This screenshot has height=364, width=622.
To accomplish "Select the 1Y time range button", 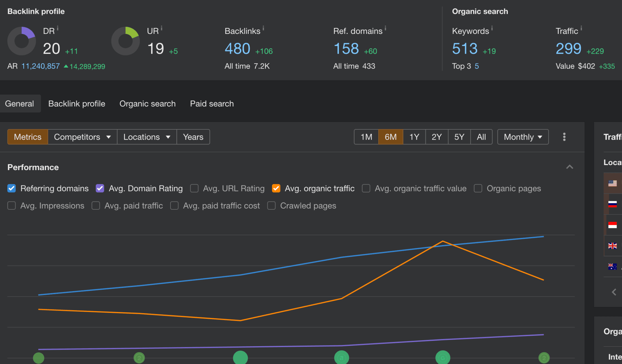I will point(414,137).
